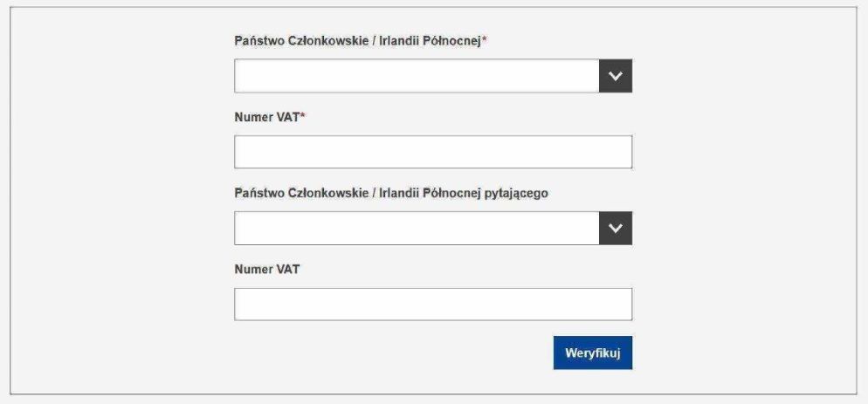This screenshot has width=868, height=404.
Task: Click the word "VAT" in the bottom field label
Action: click(287, 270)
